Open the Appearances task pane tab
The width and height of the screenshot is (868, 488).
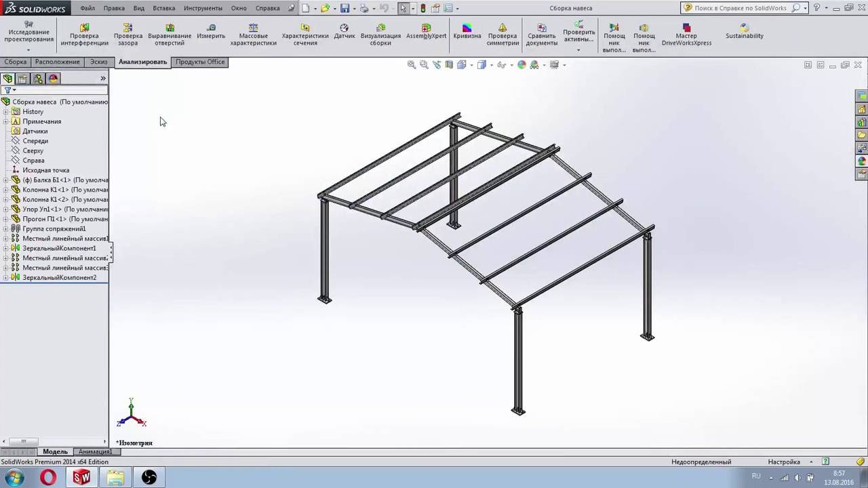coord(862,161)
